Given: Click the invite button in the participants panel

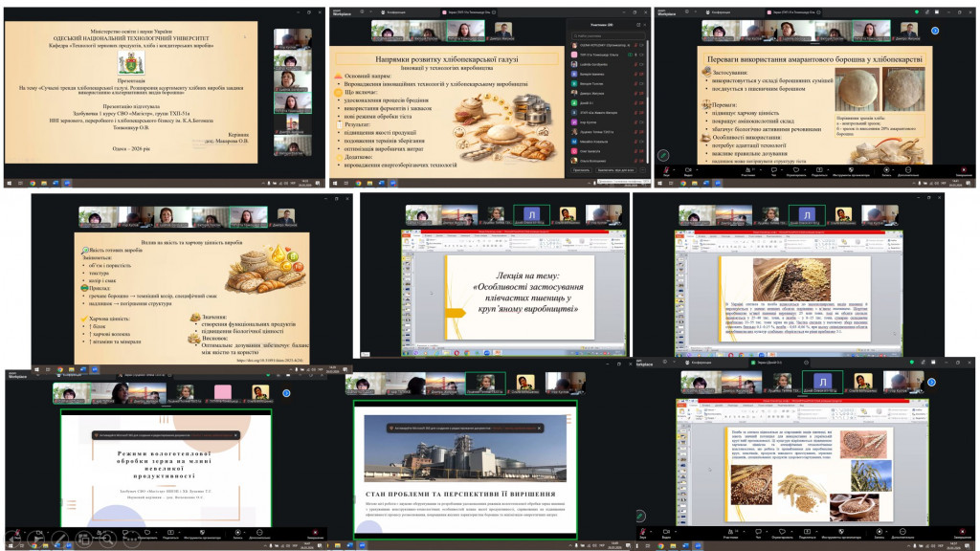Looking at the screenshot, I should [583, 169].
